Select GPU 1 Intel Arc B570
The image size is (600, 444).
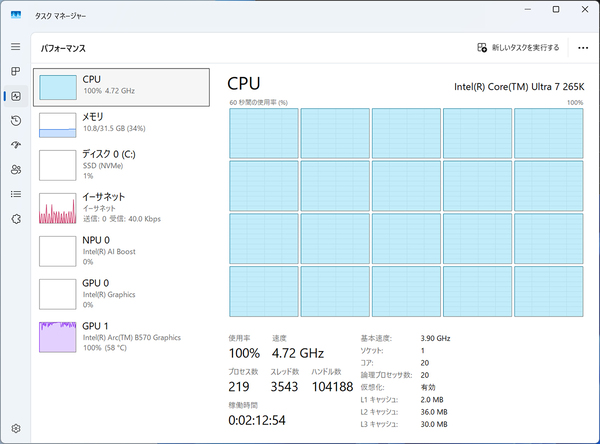[x=121, y=335]
